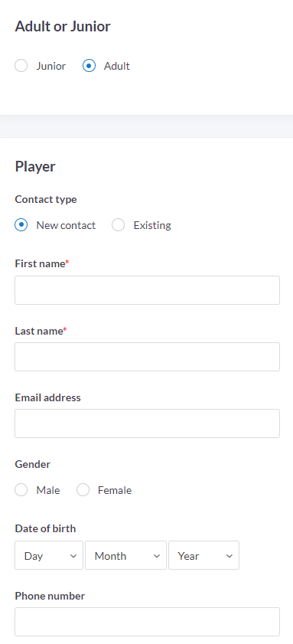Click the Contact type label
The image size is (293, 644).
(x=46, y=199)
